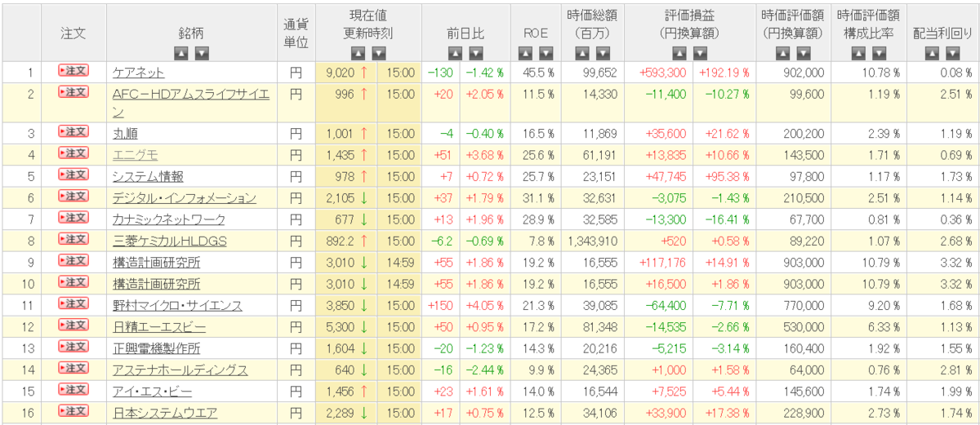Select day change value +150
The height and width of the screenshot is (425, 980).
coord(440,306)
